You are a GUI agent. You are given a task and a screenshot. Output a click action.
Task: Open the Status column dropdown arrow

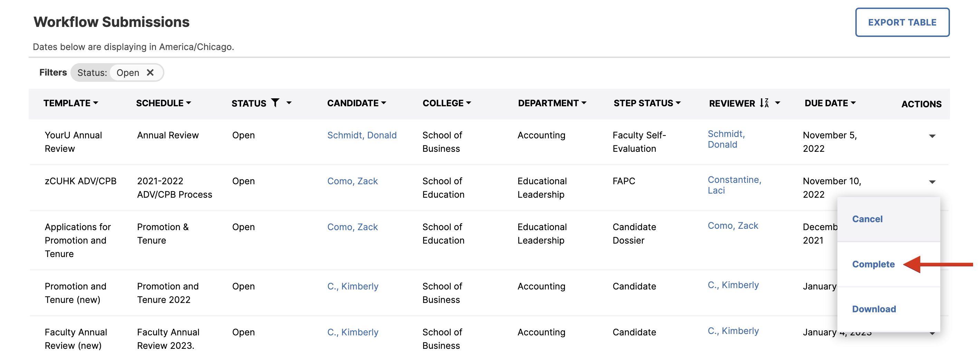click(x=289, y=103)
